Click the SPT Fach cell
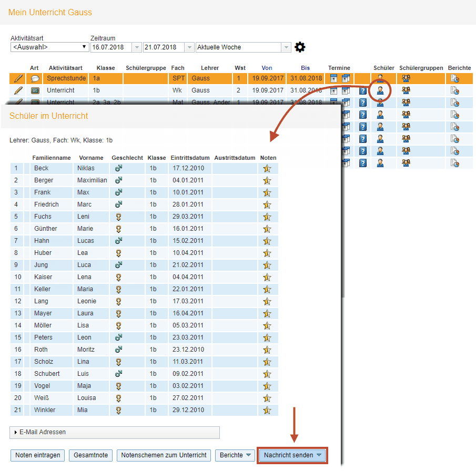 (178, 78)
